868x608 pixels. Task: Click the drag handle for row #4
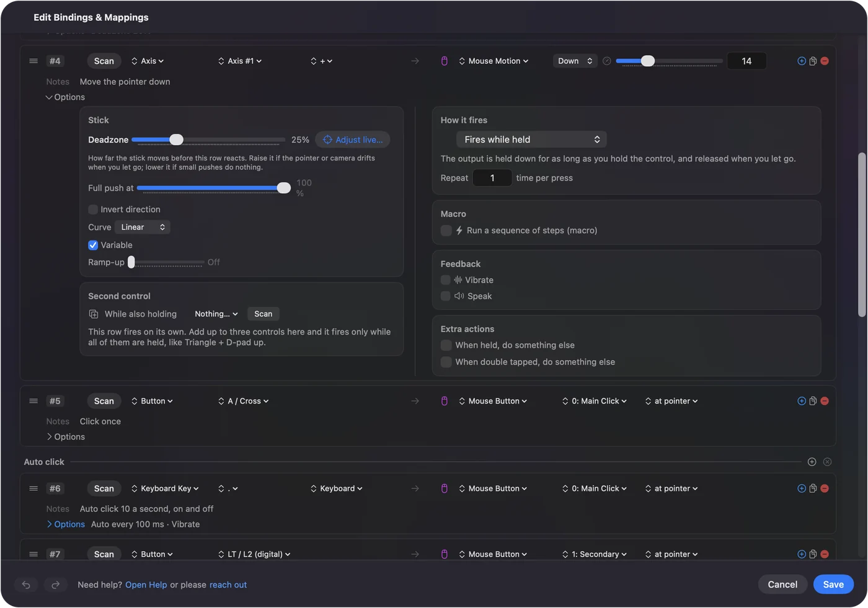tap(33, 61)
